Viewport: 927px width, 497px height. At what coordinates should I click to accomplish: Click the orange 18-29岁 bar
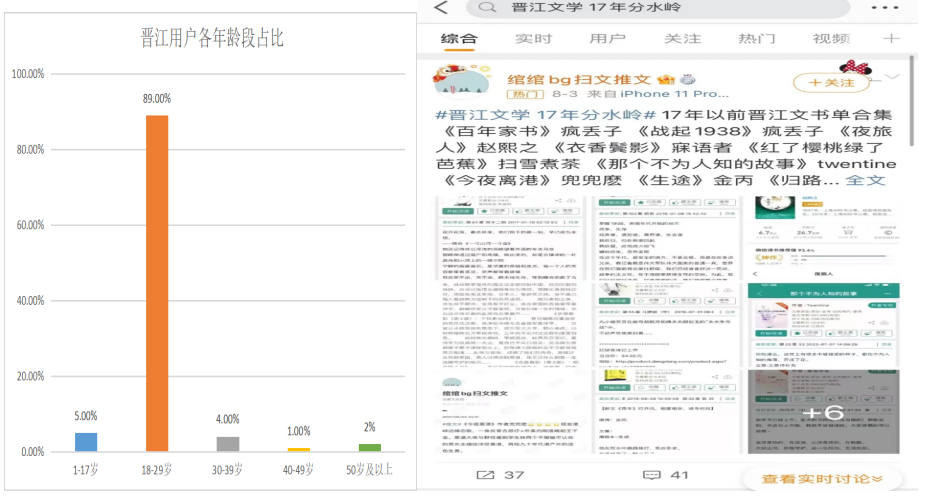(x=157, y=283)
